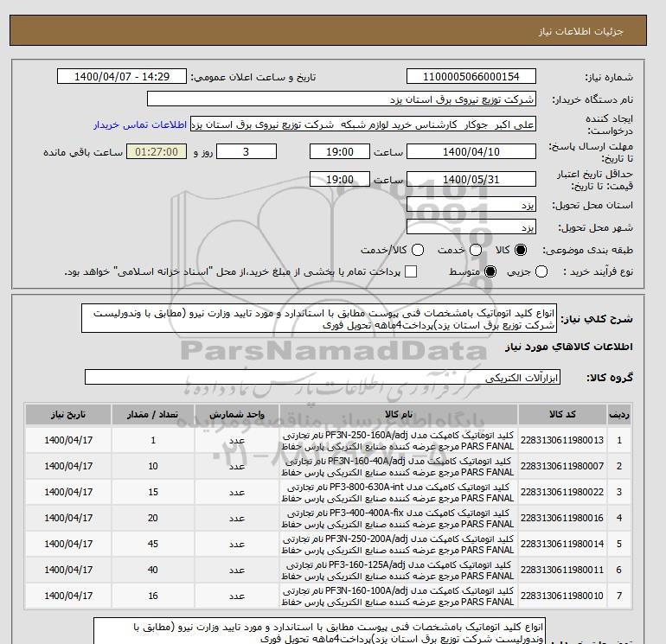This screenshot has width=666, height=644.
Task: Select the متوسط purchase type radio
Action: click(x=490, y=271)
